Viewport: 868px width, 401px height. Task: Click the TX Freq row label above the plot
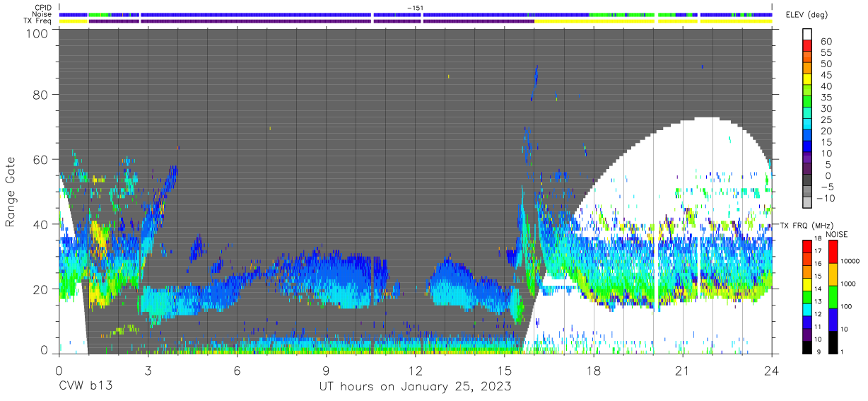[x=37, y=21]
